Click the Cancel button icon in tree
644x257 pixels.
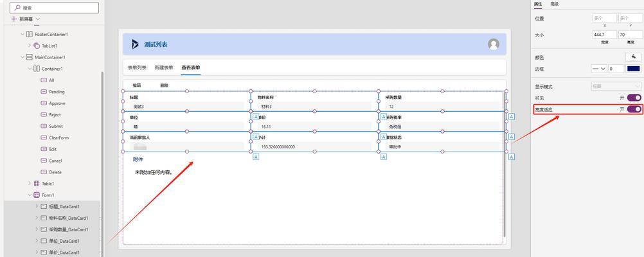click(44, 161)
